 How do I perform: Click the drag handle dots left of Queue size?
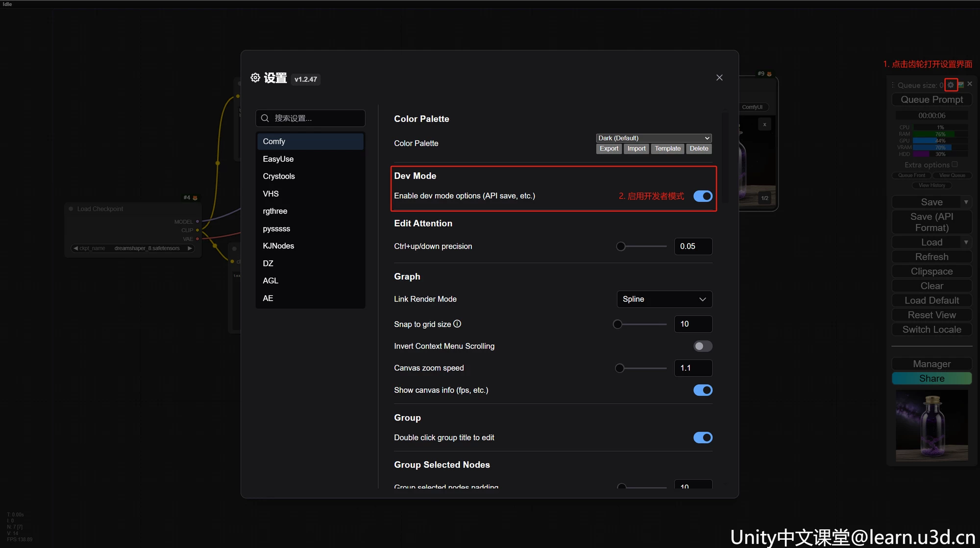(x=893, y=85)
